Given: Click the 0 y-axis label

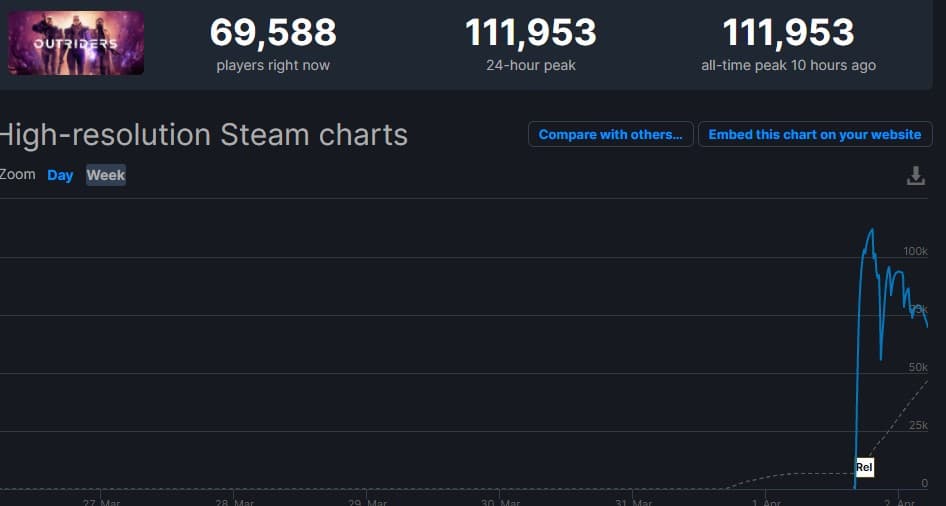Looking at the screenshot, I should tap(924, 483).
